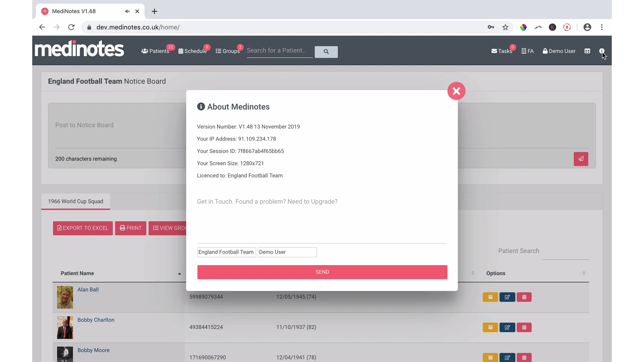
Task: Switch to the 1966 World Cup Squad tab
Action: point(75,201)
